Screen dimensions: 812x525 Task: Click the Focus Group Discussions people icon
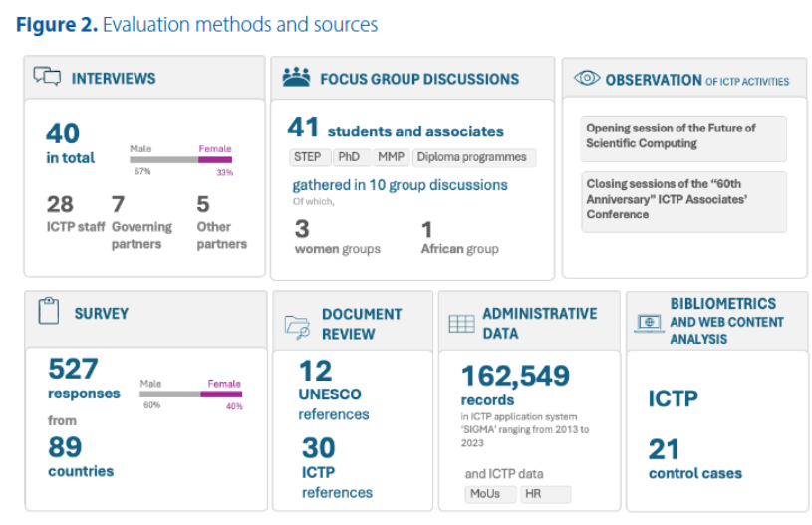click(296, 77)
